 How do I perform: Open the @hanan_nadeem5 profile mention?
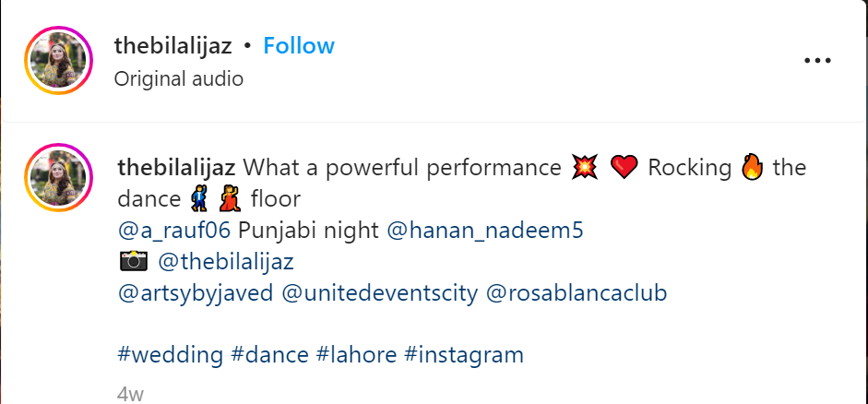click(485, 231)
